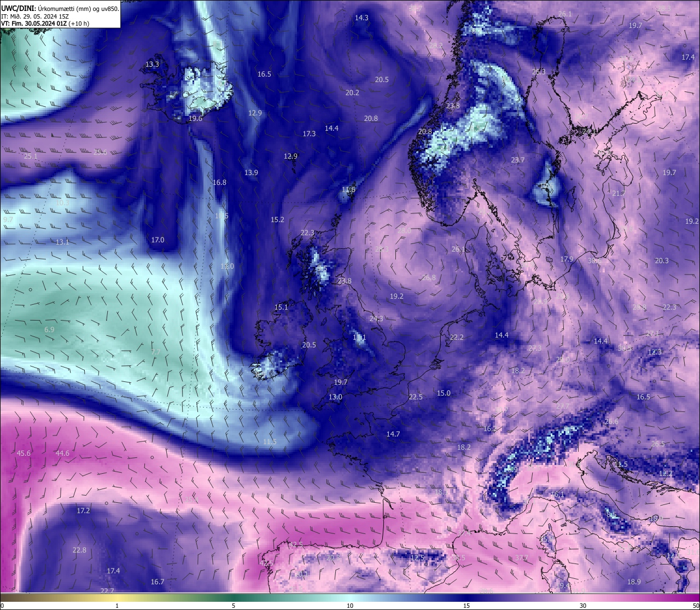Click the 17.3 value on the map
Viewport: 700px width, 610px height.
pos(309,134)
